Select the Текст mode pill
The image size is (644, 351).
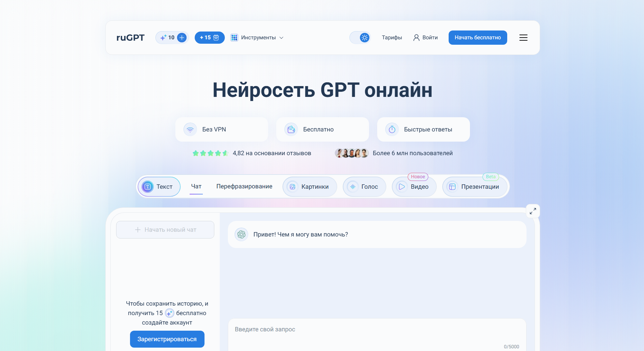(x=159, y=187)
